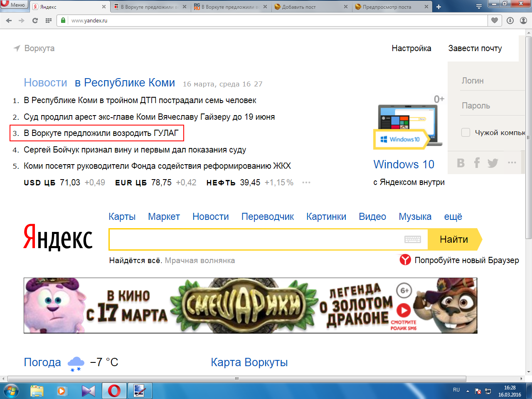532x399 pixels.
Task: Open the Фонд ЖКХ news headline
Action: (x=157, y=166)
